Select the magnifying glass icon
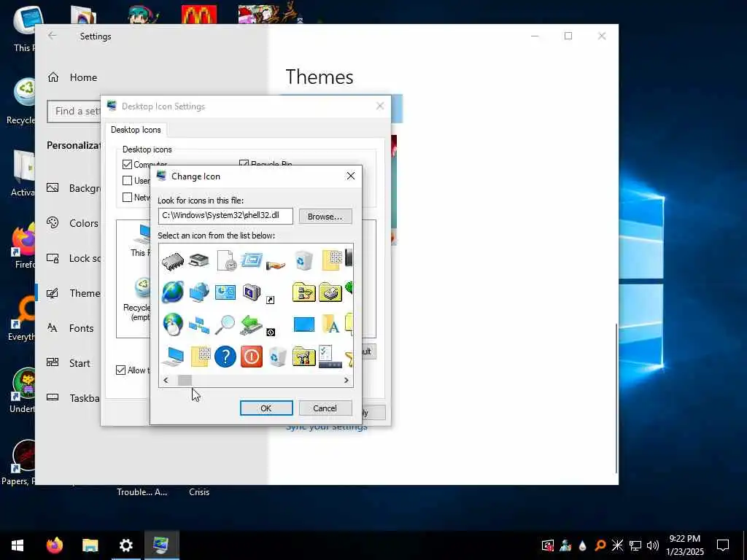The height and width of the screenshot is (560, 747). 225,324
